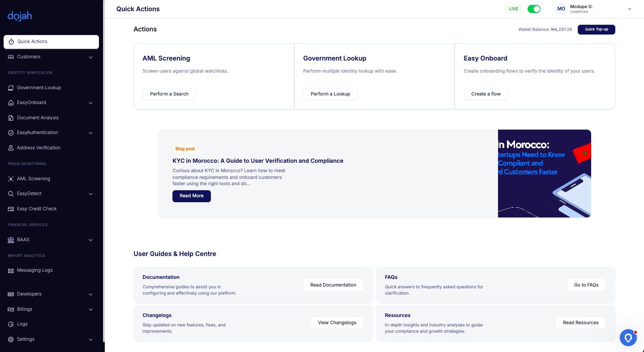This screenshot has width=644, height=352.
Task: Click the MO user avatar
Action: coord(561,9)
